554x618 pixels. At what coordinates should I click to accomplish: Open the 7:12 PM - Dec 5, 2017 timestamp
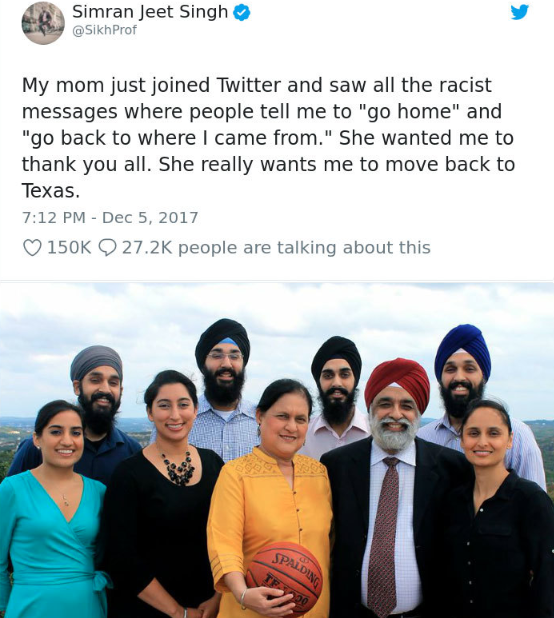tap(110, 218)
